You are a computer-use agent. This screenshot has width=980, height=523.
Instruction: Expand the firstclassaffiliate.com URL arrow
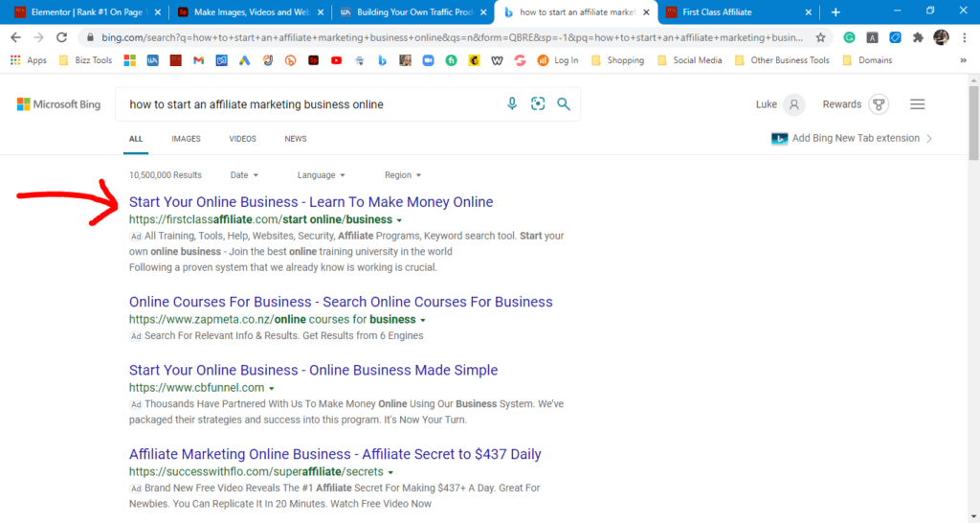pyautogui.click(x=399, y=220)
